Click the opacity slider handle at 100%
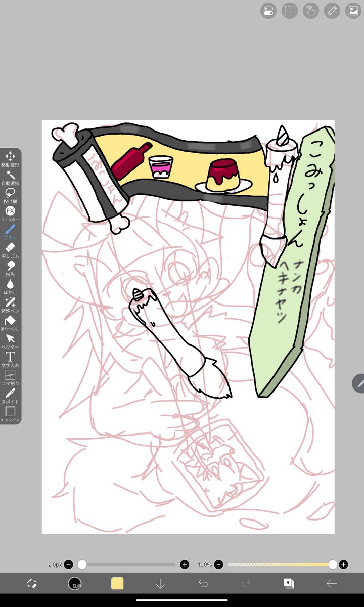Screen dimensions: 364x607 pos(333,565)
